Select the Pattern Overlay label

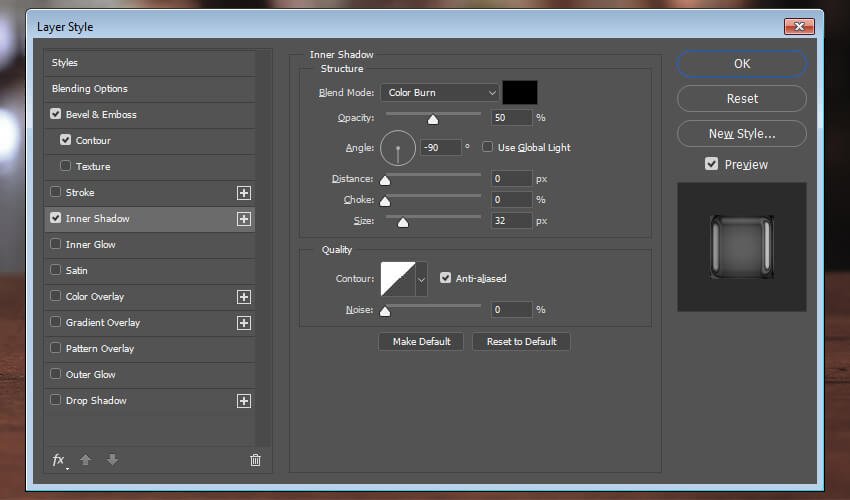click(x=100, y=349)
